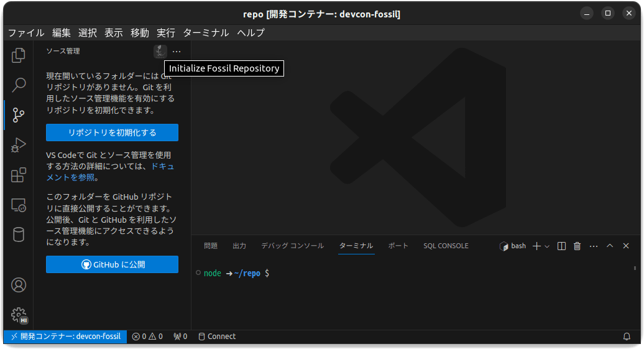Image resolution: width=644 pixels, height=349 pixels.
Task: Open the 表示 menu
Action: [114, 33]
